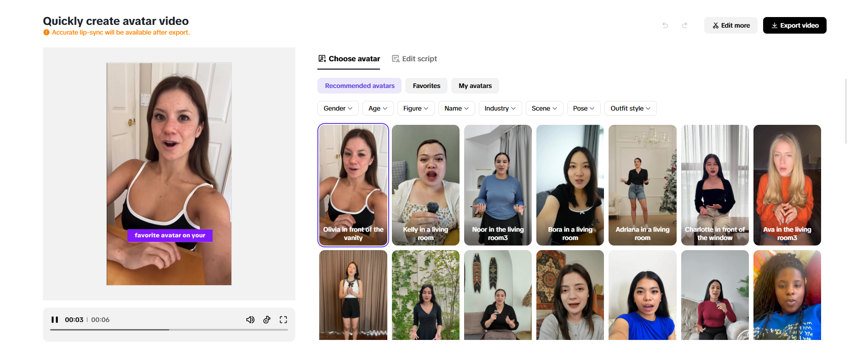Expand the Gender dropdown
This screenshot has width=868, height=351.
pos(338,108)
